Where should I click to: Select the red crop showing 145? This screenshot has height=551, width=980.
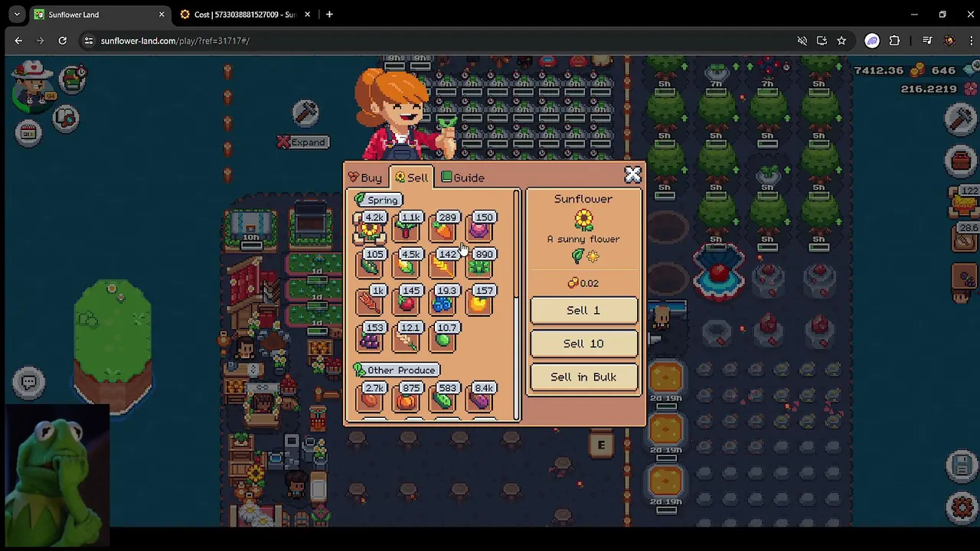[407, 302]
